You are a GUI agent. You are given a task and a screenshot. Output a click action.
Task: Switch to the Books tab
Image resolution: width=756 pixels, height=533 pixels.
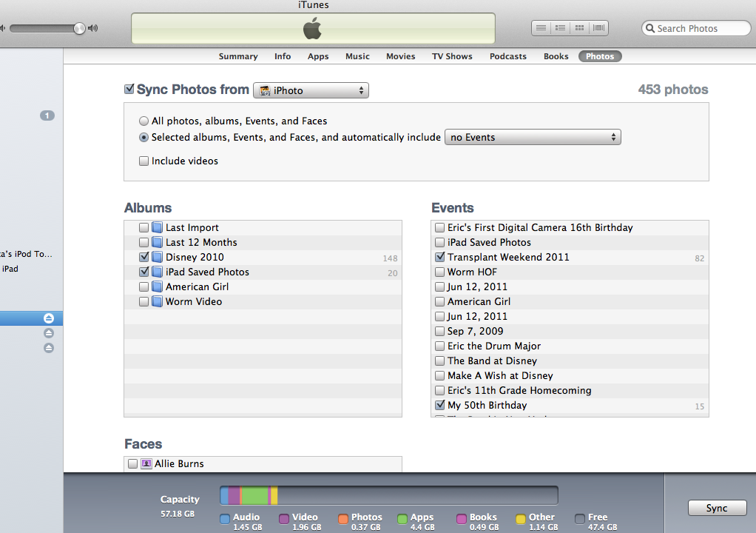[x=556, y=56]
